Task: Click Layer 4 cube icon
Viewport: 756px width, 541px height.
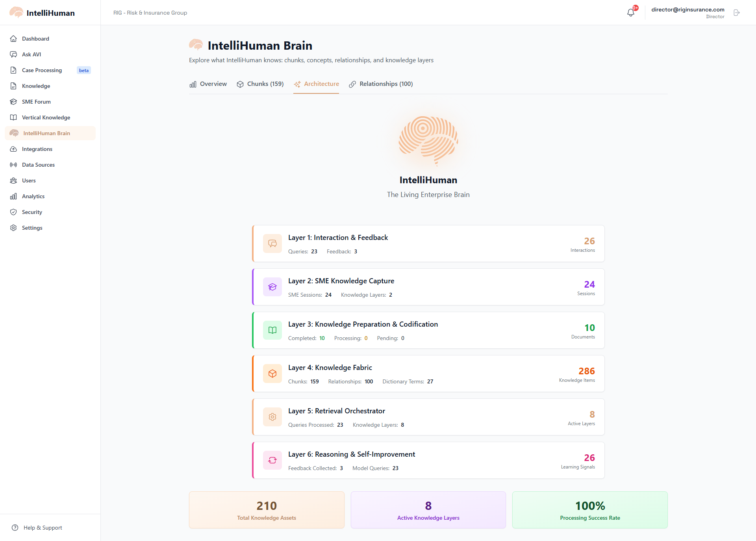Action: tap(272, 374)
